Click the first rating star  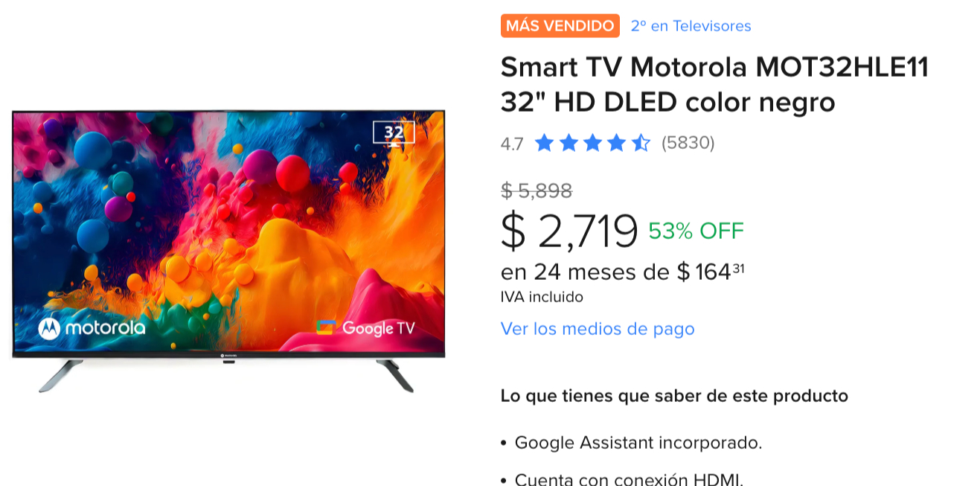(545, 143)
